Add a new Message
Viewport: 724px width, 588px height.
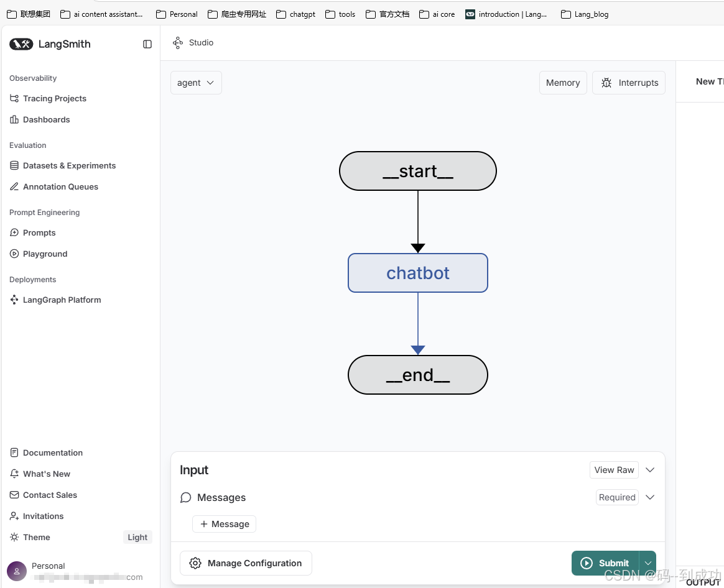pos(224,524)
